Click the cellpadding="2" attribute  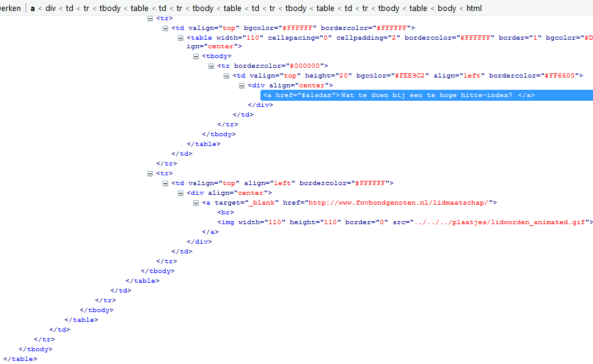369,38
